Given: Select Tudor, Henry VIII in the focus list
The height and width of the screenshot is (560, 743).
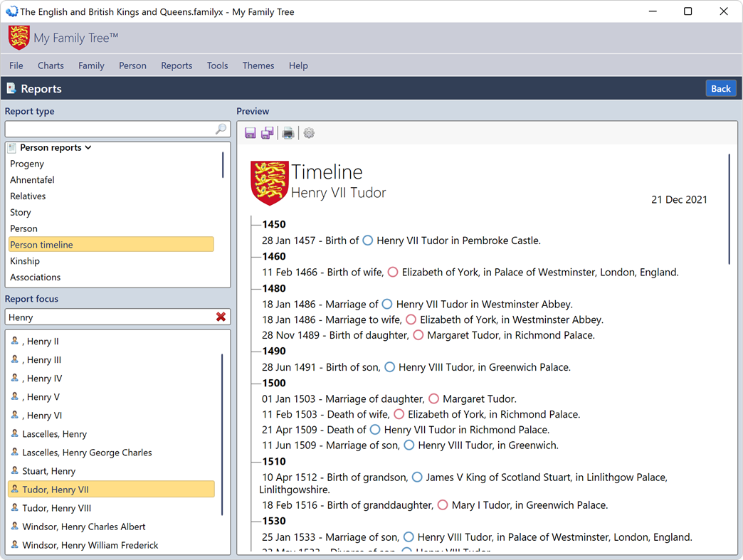Looking at the screenshot, I should [58, 507].
